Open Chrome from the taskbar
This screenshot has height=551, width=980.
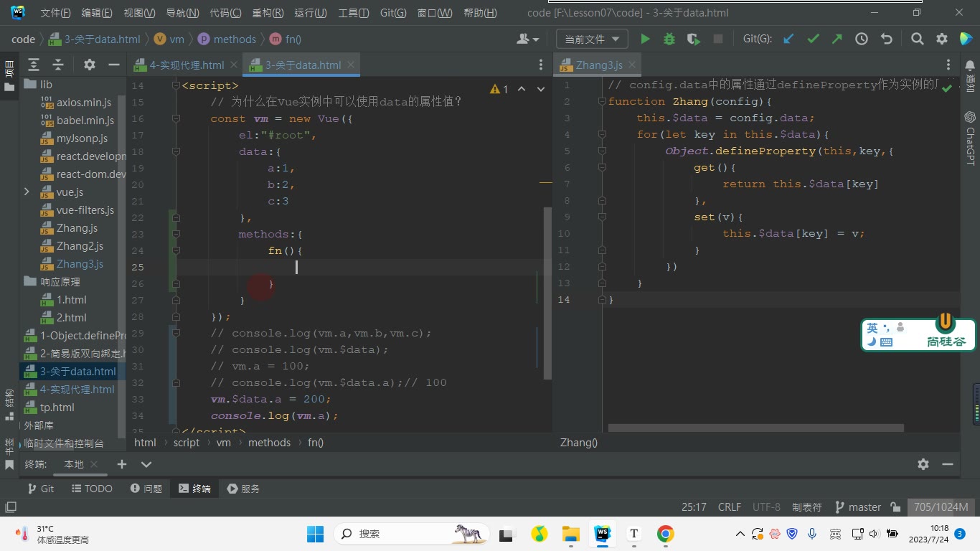[x=666, y=534]
